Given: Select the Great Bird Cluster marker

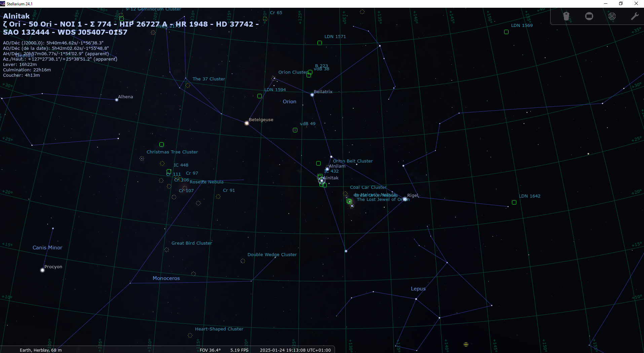Looking at the screenshot, I should pos(166,250).
